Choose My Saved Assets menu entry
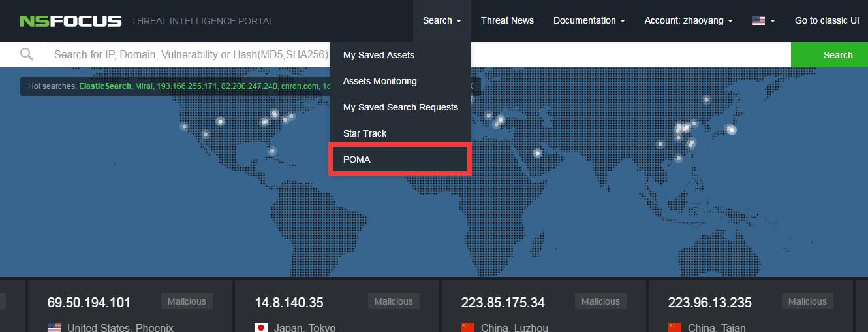 click(x=379, y=55)
